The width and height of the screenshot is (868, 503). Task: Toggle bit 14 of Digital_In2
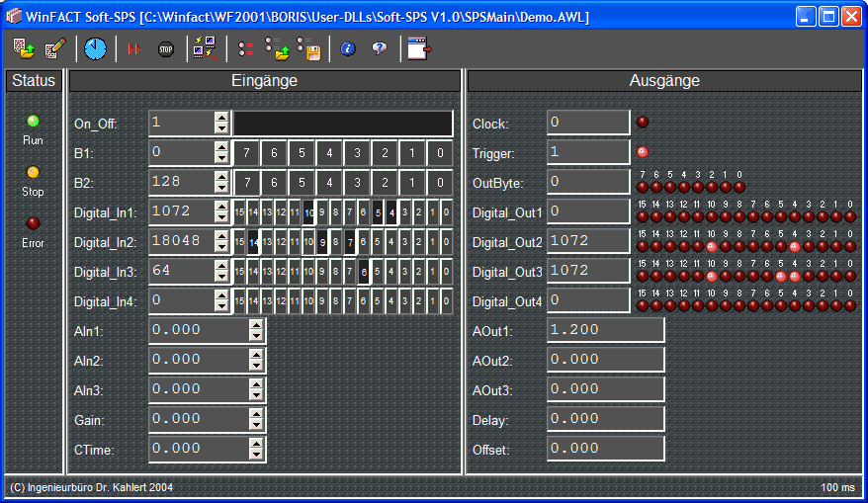(x=253, y=242)
